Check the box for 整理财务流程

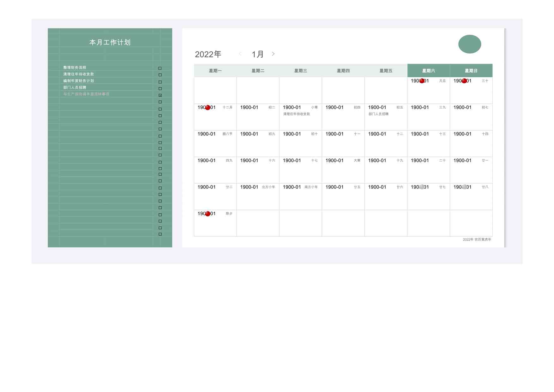160,68
